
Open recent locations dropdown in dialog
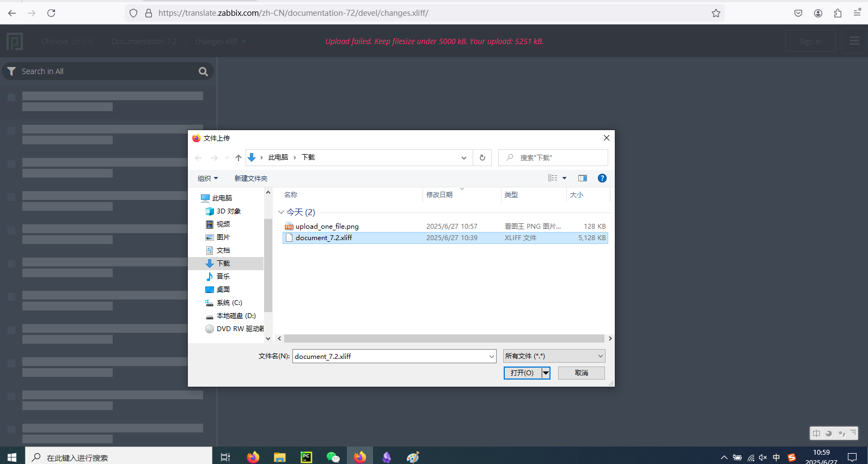227,158
